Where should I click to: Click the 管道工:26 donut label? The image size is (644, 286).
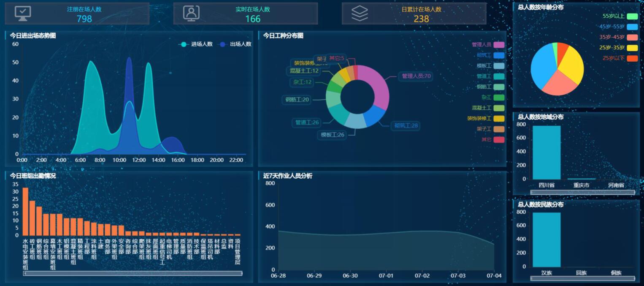pos(307,123)
